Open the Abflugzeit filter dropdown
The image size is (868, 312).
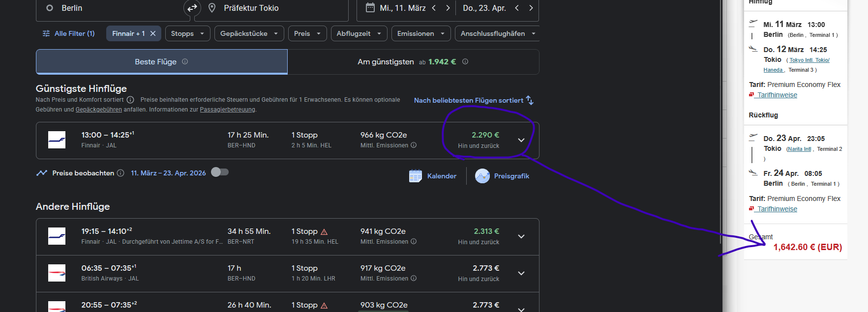click(x=359, y=33)
